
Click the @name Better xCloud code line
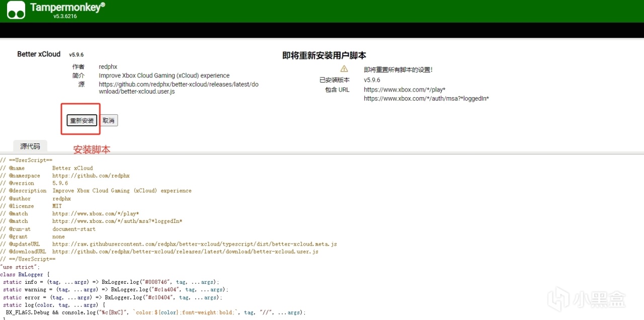pyautogui.click(x=46, y=168)
